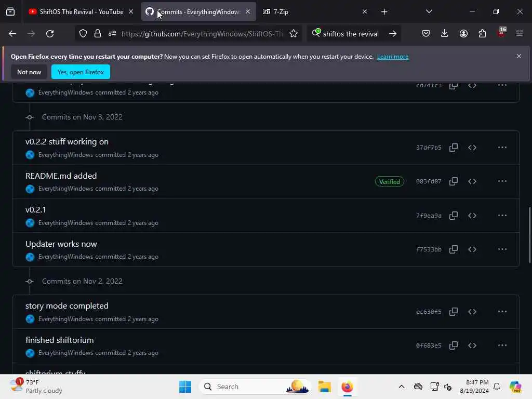Copy SHA of commit 7f9ea9a
The image size is (532, 399).
453,216
